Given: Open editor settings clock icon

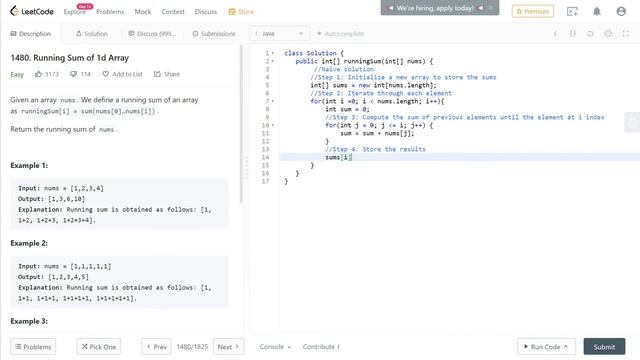Looking at the screenshot, I should (608, 33).
